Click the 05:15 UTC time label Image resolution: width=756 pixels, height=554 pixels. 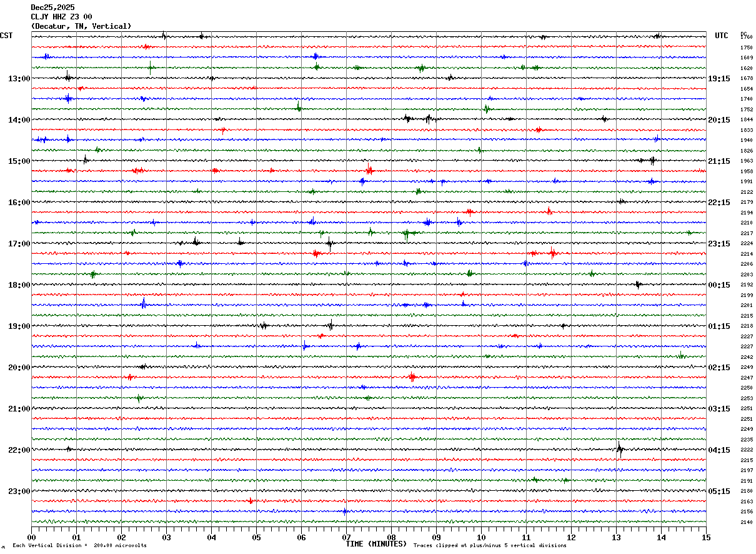(x=719, y=491)
